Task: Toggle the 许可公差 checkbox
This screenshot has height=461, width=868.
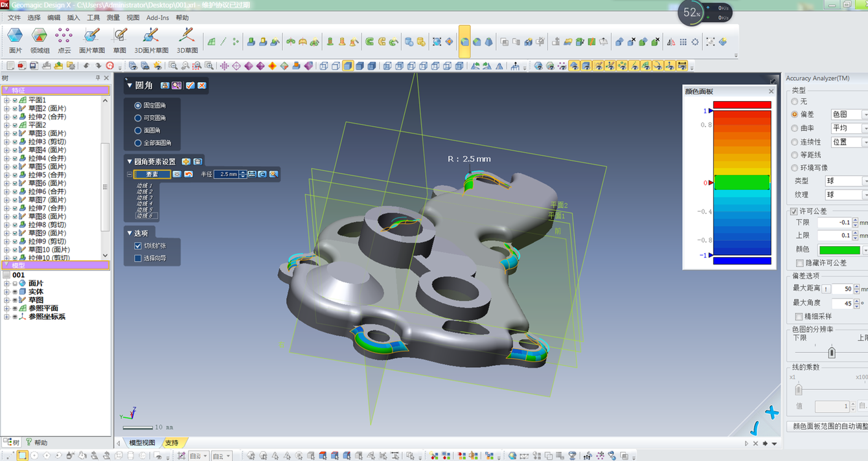Action: (794, 211)
